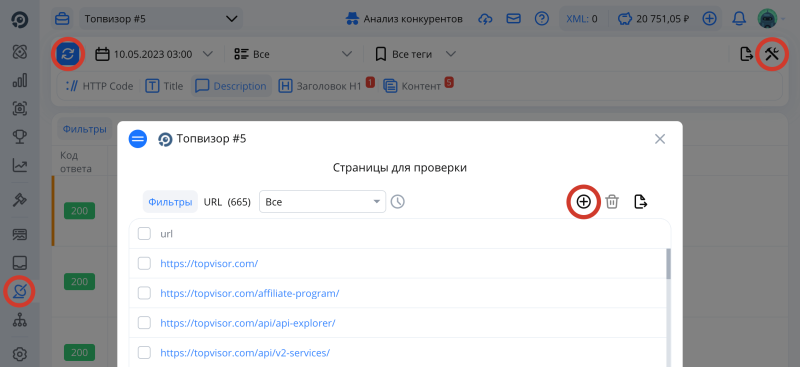Image resolution: width=800 pixels, height=367 pixels.
Task: Open the Все filter dropdown in toolbar
Action: 293,54
